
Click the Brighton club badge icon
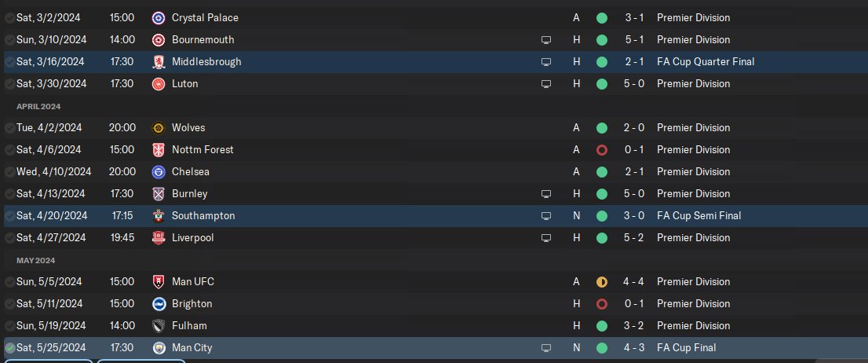tap(159, 304)
